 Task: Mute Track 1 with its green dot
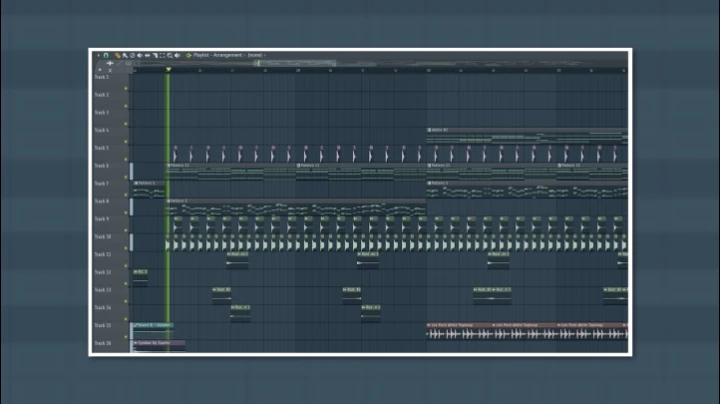(x=126, y=89)
